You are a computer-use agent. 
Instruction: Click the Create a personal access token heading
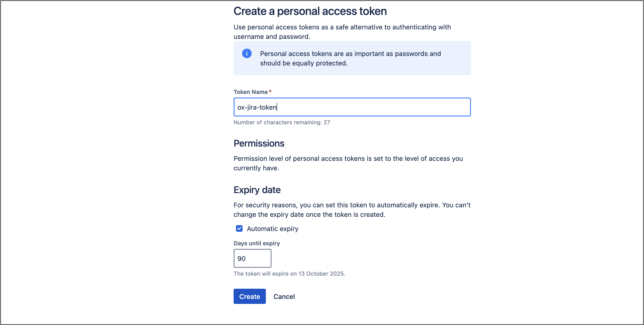[310, 11]
